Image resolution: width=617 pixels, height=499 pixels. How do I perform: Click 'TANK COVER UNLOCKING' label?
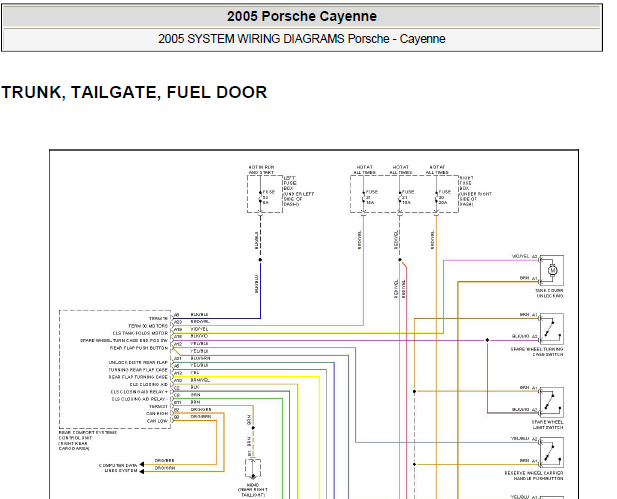tap(549, 293)
